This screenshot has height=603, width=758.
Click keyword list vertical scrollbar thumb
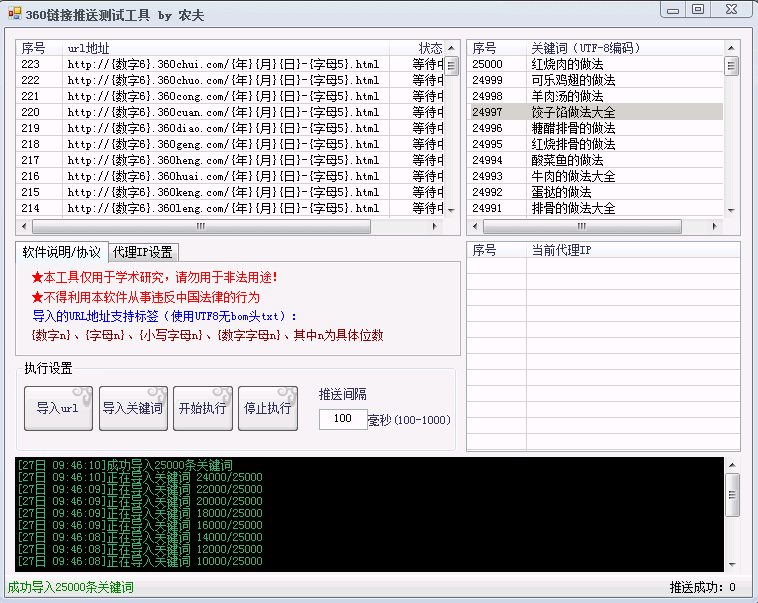click(x=731, y=66)
